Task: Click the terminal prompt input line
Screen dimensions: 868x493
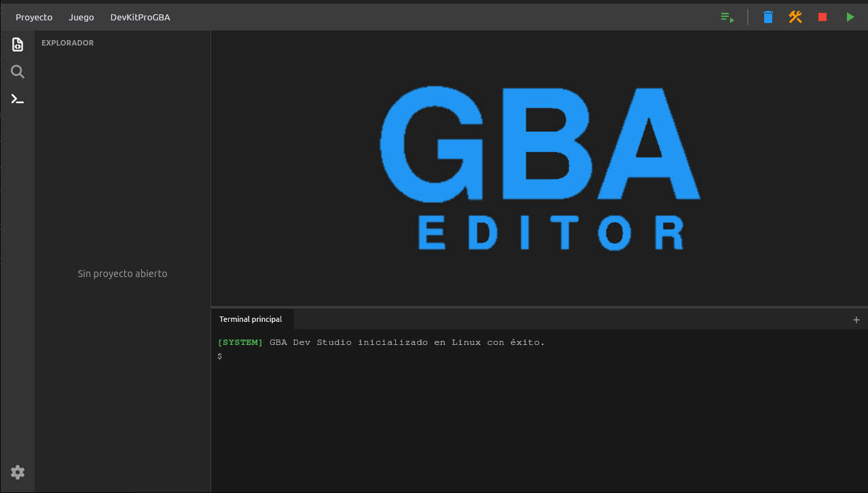Action: point(539,357)
